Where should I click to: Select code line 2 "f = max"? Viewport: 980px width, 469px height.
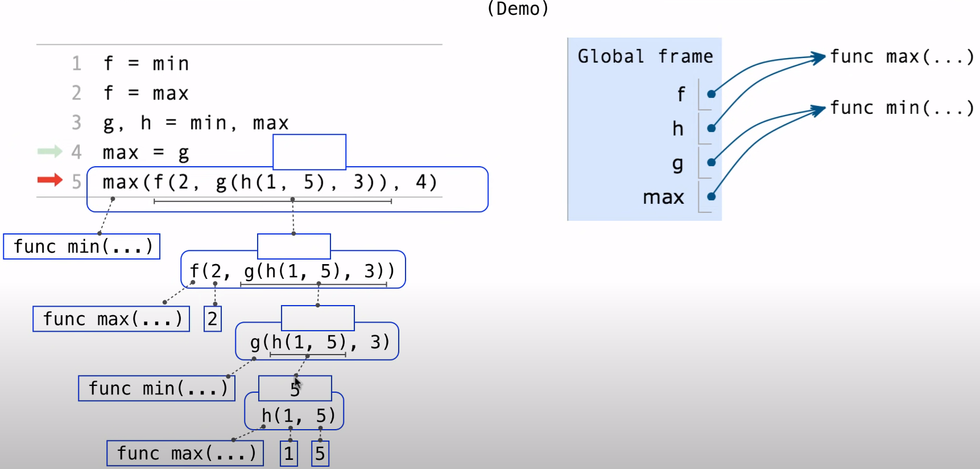146,93
